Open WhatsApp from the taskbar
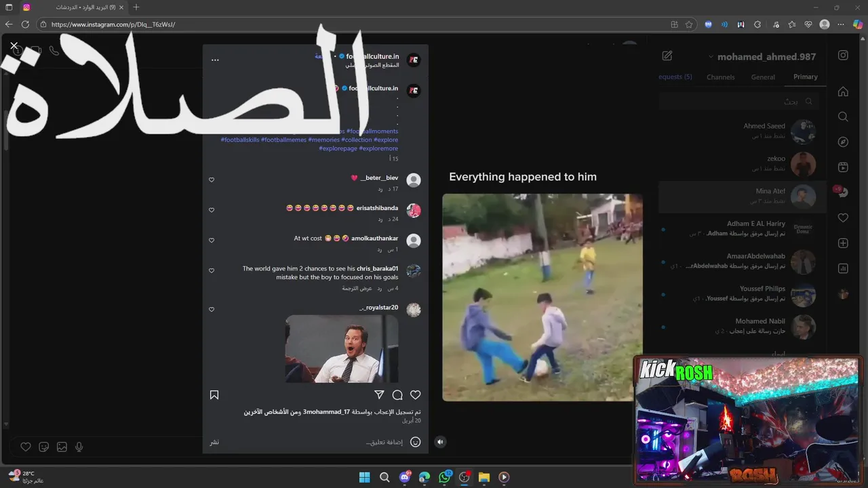This screenshot has width=868, height=488. coord(444,477)
